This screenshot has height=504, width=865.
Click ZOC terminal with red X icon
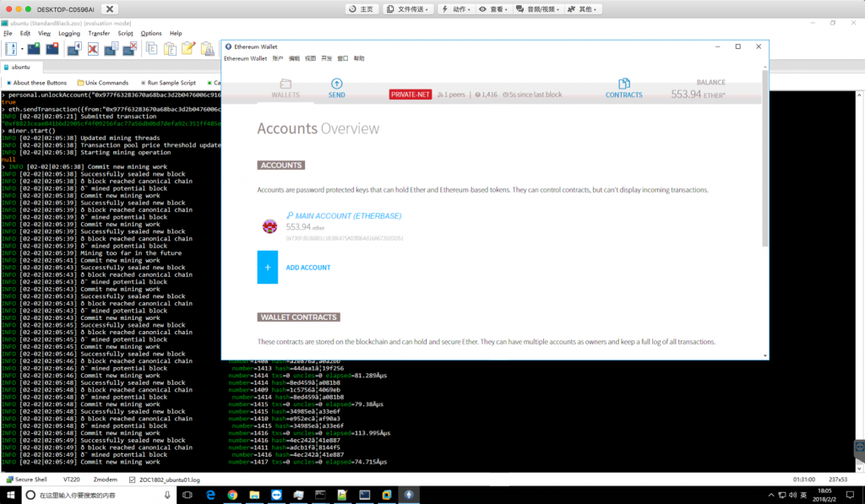pos(129,49)
